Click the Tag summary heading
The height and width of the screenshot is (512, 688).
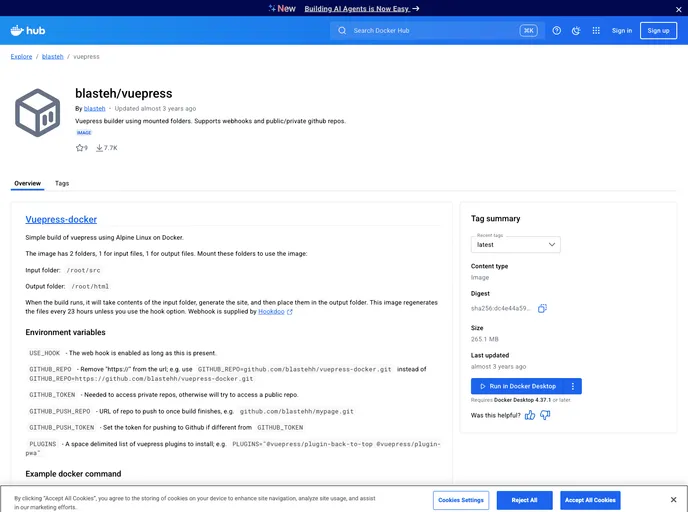coord(495,218)
